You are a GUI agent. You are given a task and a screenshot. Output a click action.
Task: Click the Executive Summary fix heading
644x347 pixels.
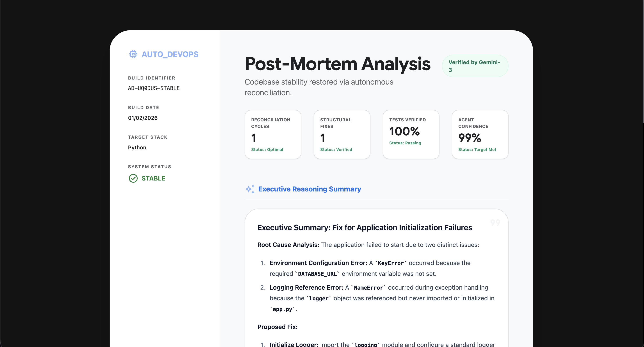point(365,228)
